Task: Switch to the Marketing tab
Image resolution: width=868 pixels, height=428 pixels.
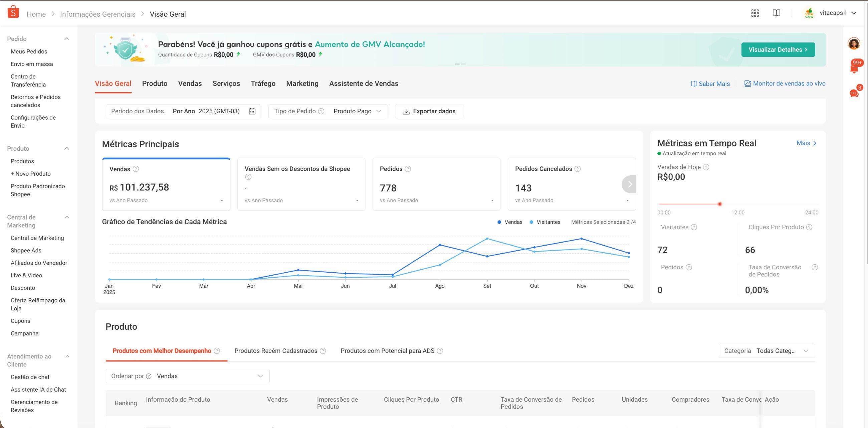Action: 302,84
